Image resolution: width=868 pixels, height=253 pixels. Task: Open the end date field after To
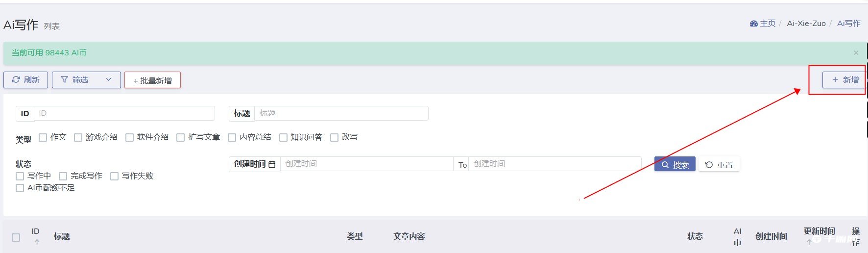click(555, 164)
